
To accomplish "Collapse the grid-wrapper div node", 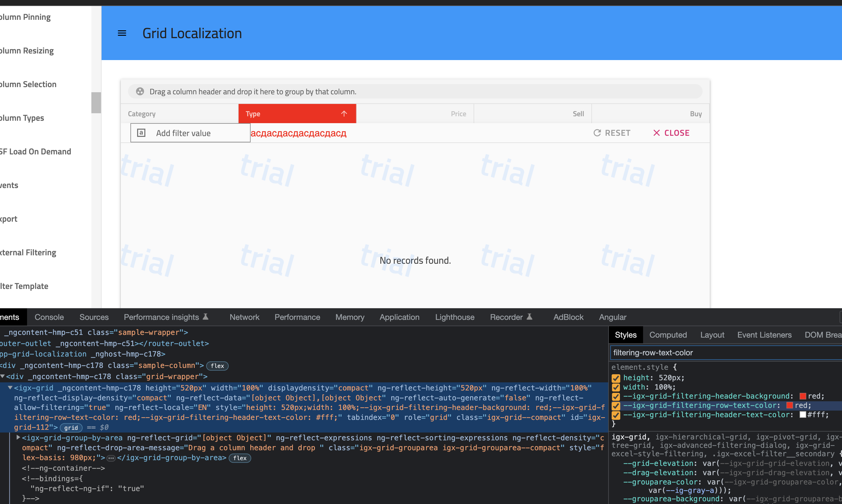I will click(3, 376).
